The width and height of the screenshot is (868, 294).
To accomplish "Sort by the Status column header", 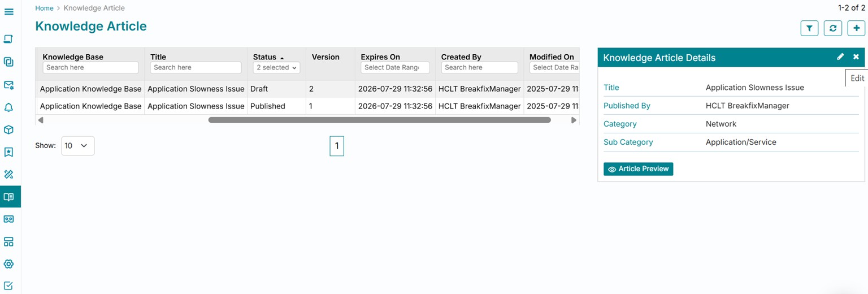I will point(264,57).
